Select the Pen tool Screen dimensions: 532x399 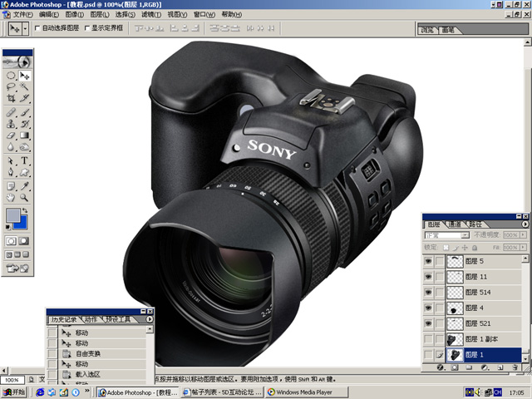coord(11,172)
